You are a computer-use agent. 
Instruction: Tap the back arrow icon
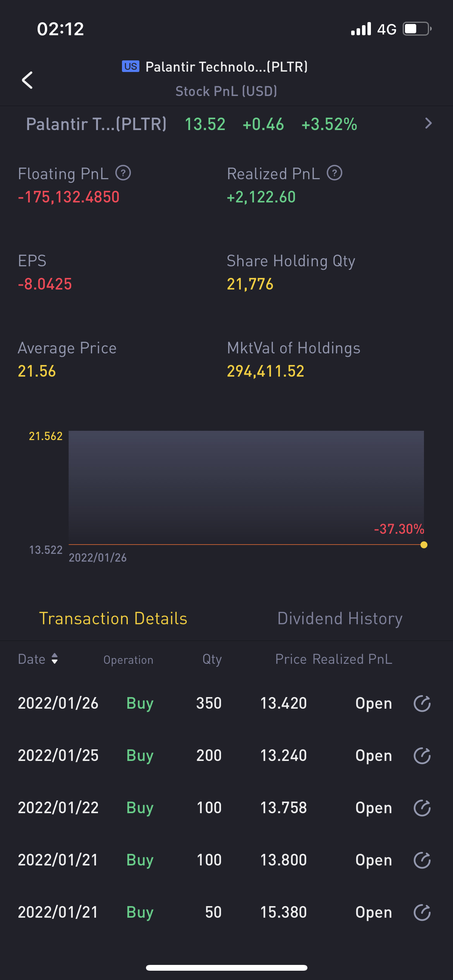(x=27, y=80)
